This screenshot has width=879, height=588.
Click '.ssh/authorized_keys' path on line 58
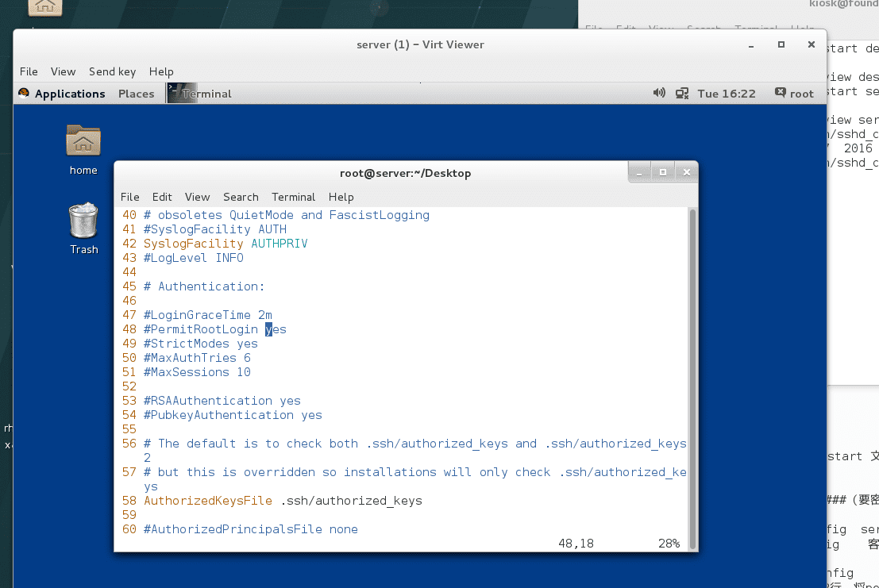[351, 501]
